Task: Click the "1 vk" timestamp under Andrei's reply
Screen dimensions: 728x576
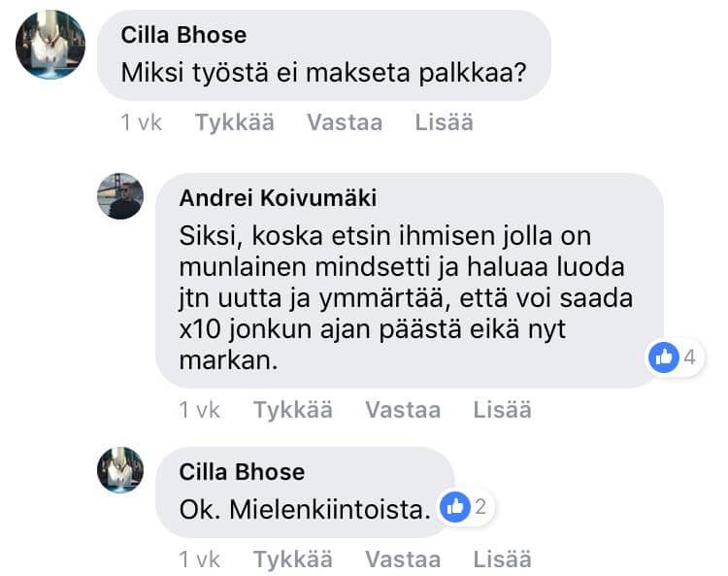Action: pyautogui.click(x=200, y=409)
